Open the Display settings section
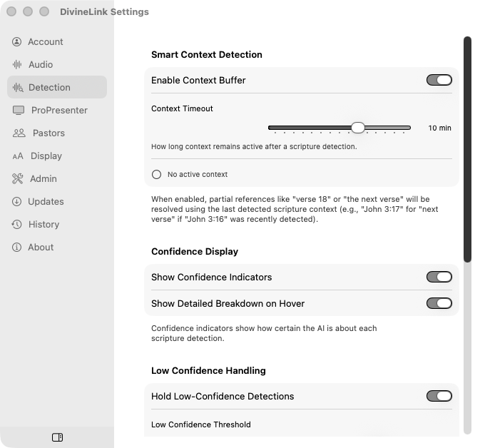 point(57,156)
